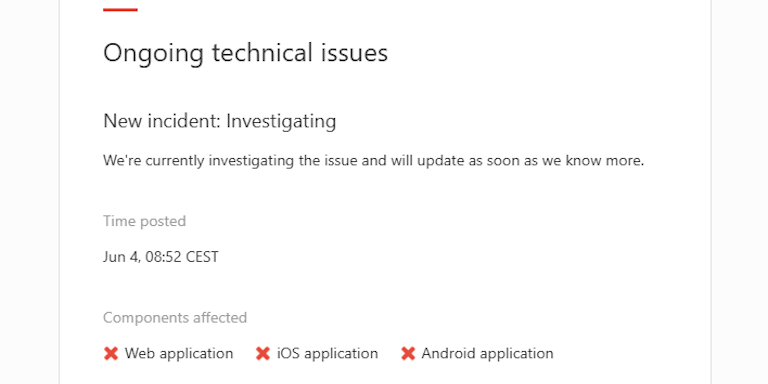Select the iOS application component label

click(327, 353)
